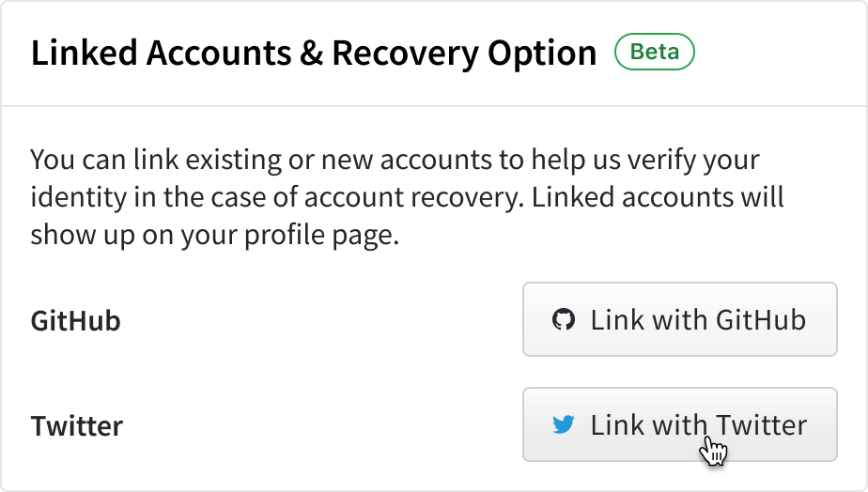Screen dimensions: 868x492
Task: Click the "Link with GitHub" button text
Action: point(698,320)
